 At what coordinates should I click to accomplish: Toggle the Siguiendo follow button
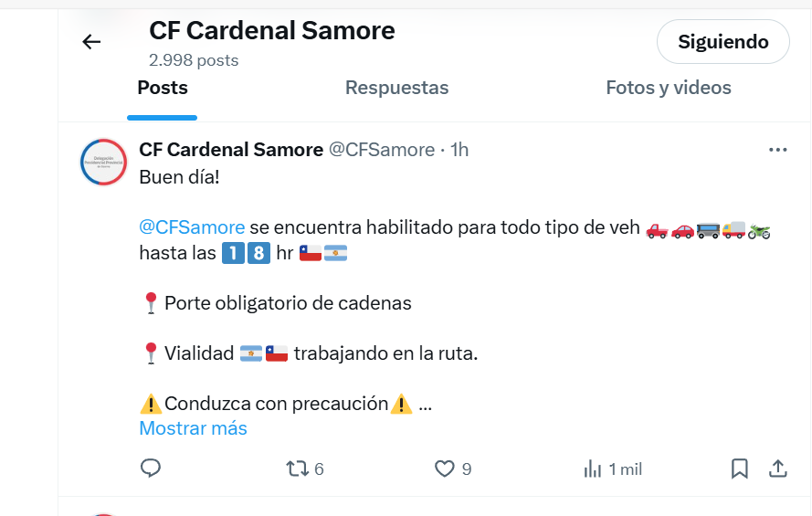tap(722, 41)
